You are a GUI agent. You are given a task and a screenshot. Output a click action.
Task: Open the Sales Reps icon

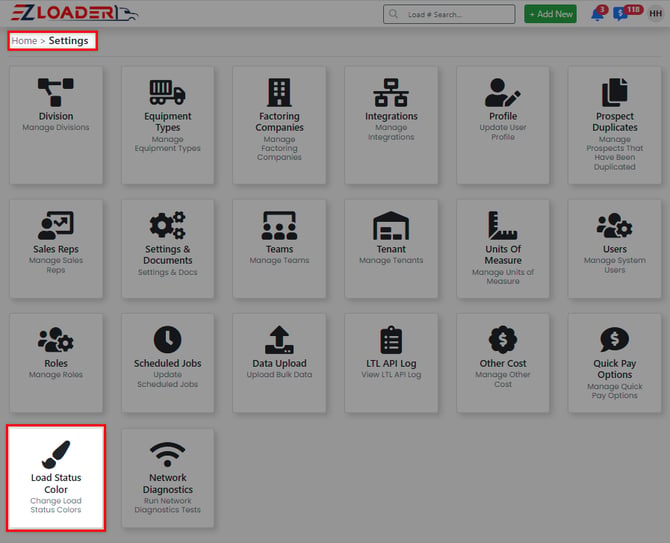click(x=56, y=225)
